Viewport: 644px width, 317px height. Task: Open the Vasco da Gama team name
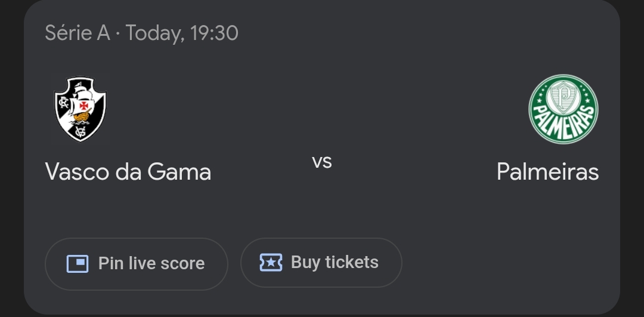click(128, 172)
